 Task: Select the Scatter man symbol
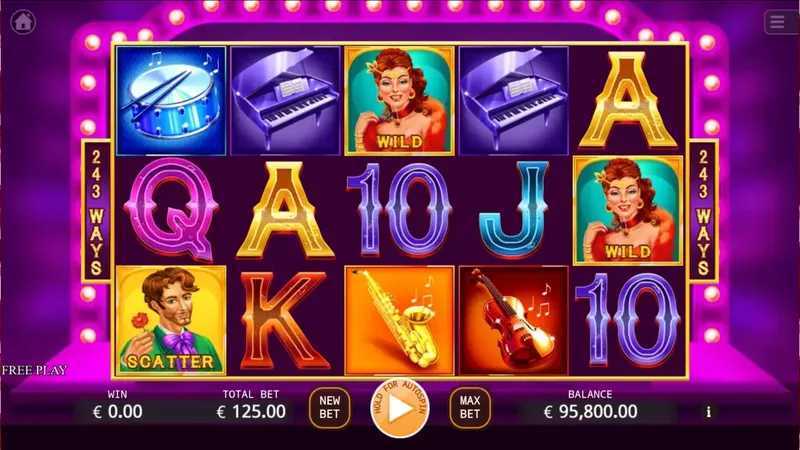pyautogui.click(x=171, y=320)
